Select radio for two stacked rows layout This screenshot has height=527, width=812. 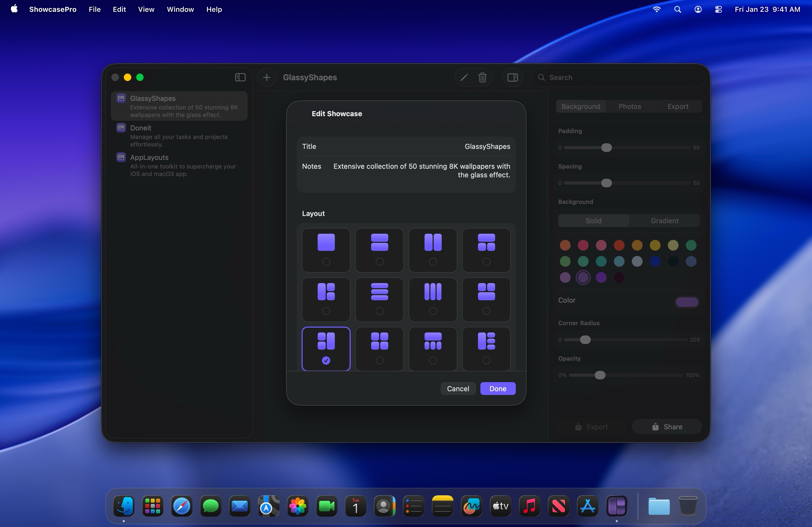pyautogui.click(x=379, y=262)
